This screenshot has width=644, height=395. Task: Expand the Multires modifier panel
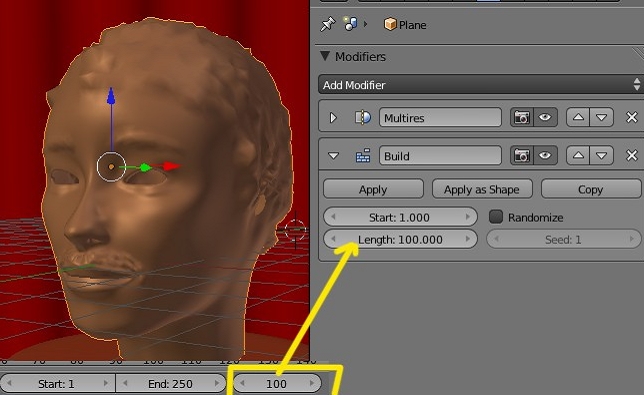coord(333,118)
